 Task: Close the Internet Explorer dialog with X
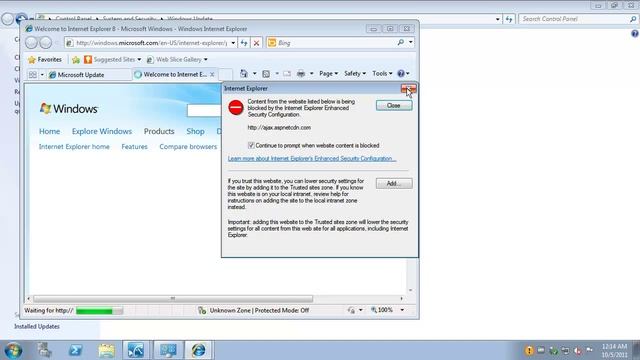(x=409, y=89)
